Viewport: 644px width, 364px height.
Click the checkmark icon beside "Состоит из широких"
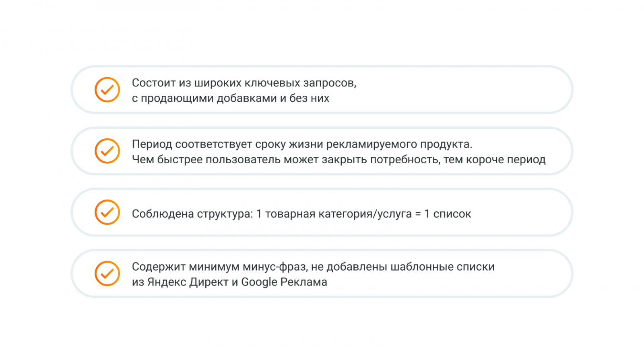(107, 90)
